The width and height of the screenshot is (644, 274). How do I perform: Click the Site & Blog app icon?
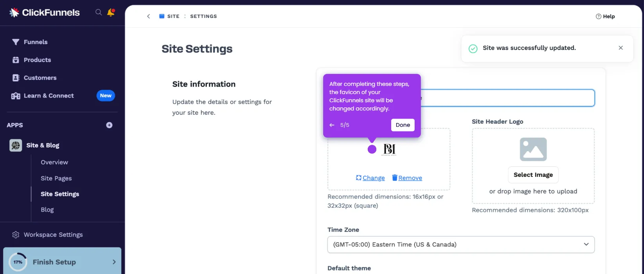[x=16, y=145]
